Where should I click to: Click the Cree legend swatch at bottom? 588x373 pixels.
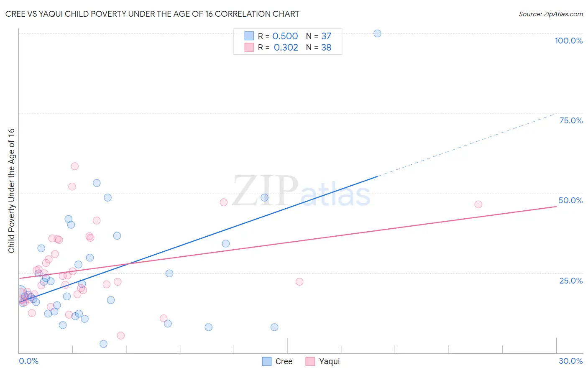click(x=267, y=361)
